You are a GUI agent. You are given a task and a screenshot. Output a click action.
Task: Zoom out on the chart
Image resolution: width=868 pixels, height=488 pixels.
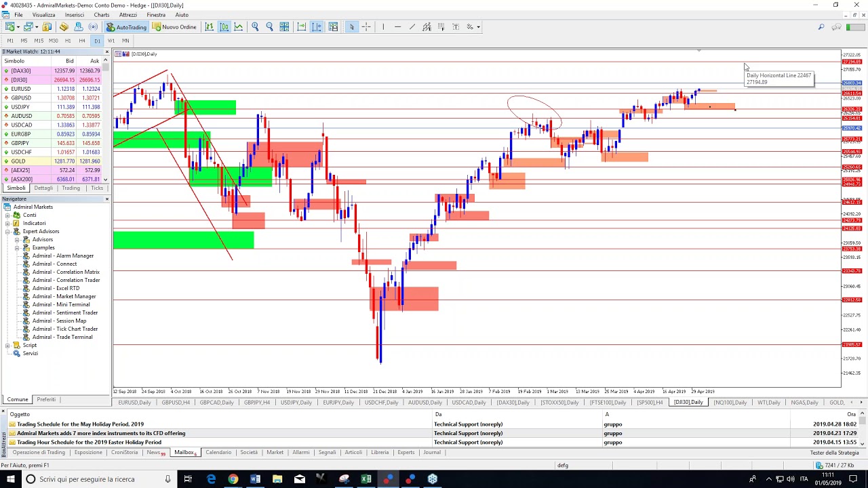coord(269,27)
